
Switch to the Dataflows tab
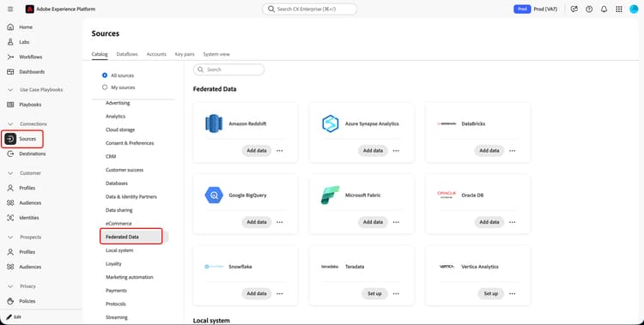(127, 54)
